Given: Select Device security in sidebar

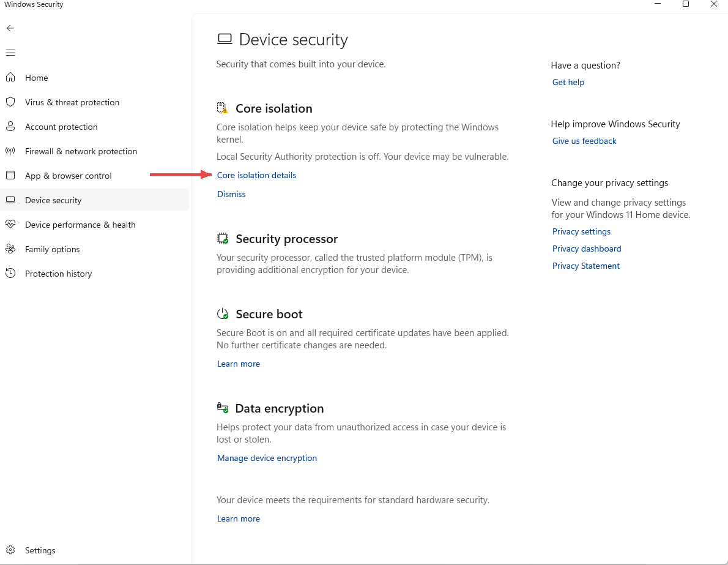Looking at the screenshot, I should click(x=95, y=200).
